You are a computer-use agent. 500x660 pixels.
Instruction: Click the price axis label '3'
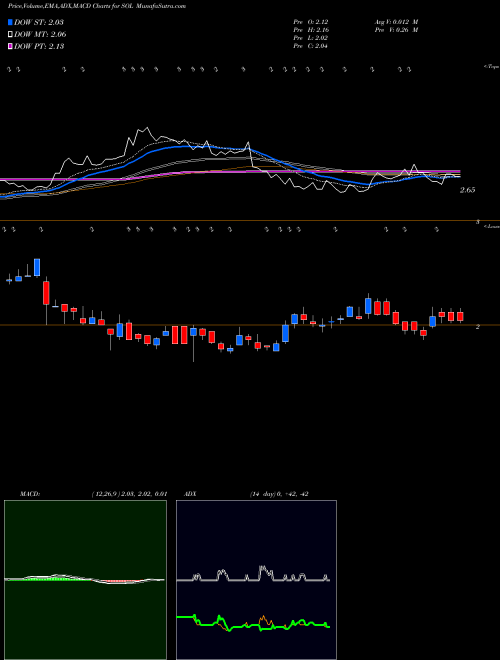(x=478, y=221)
